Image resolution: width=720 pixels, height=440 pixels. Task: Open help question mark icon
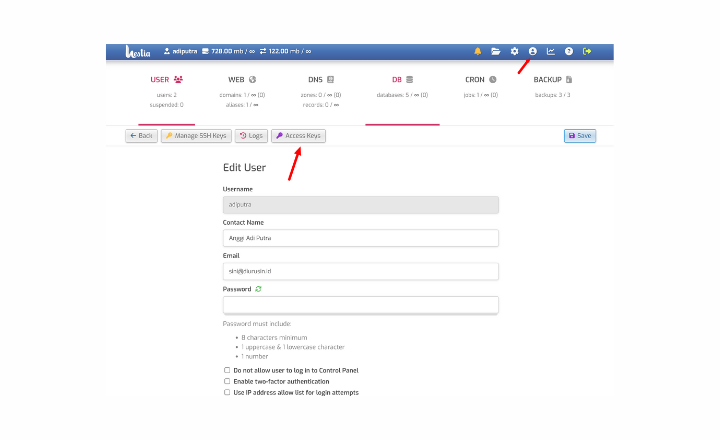569,51
